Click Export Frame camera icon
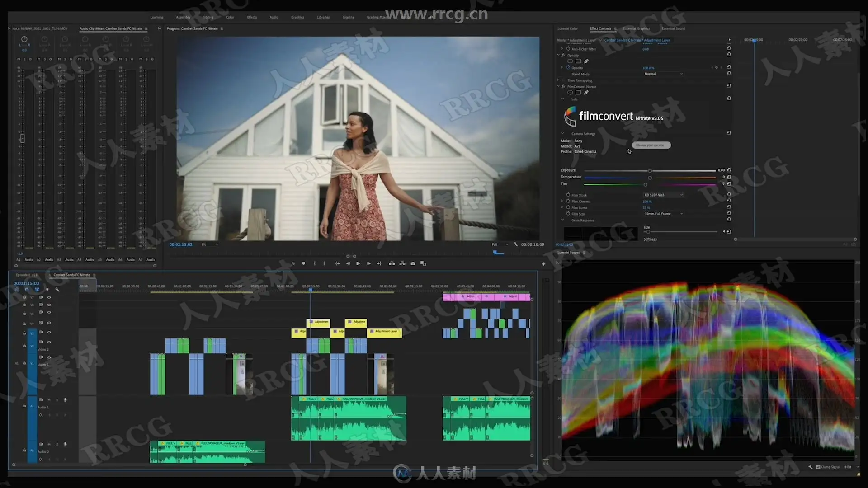 (x=413, y=263)
